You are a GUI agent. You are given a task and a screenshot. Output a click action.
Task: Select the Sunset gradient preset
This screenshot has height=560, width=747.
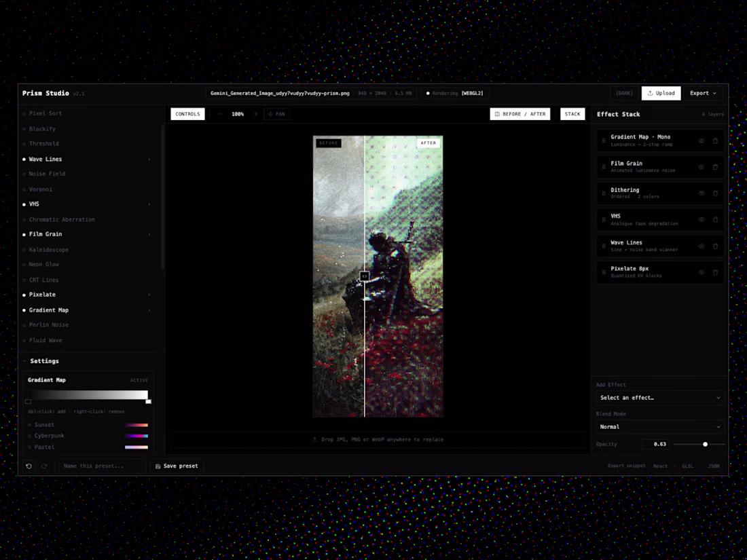88,425
